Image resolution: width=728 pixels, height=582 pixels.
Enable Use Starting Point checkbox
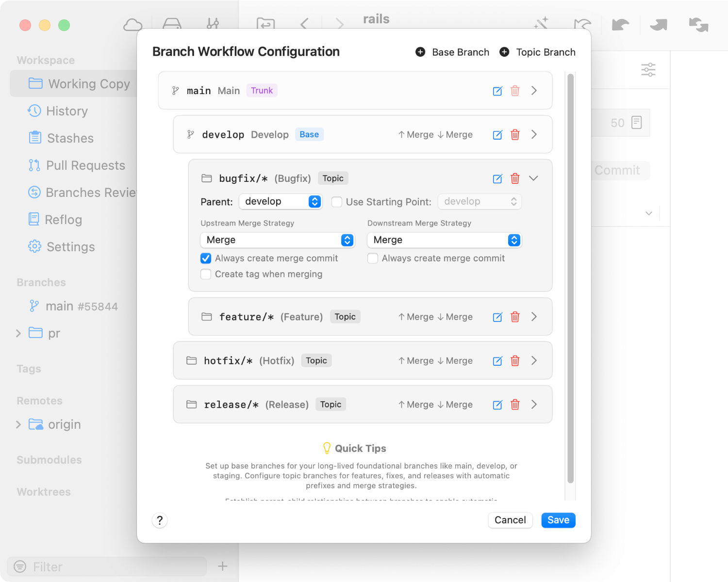point(337,202)
